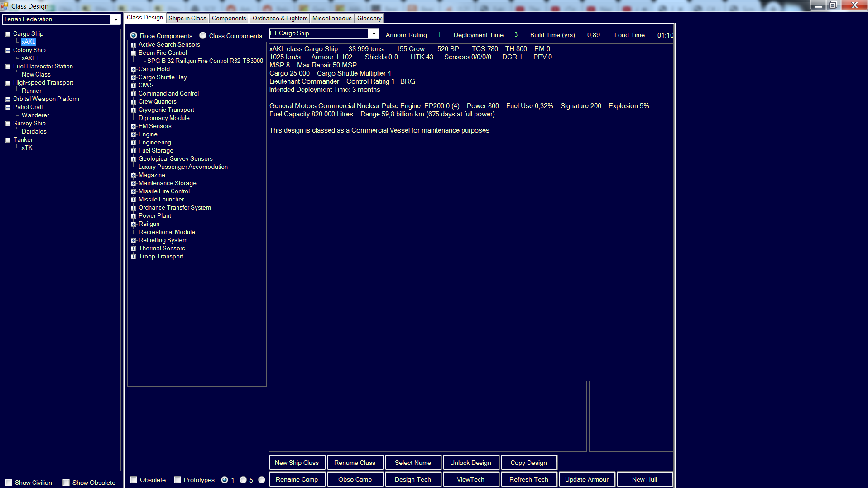Click the Deployment Time value field
The height and width of the screenshot is (488, 868).
(x=516, y=35)
